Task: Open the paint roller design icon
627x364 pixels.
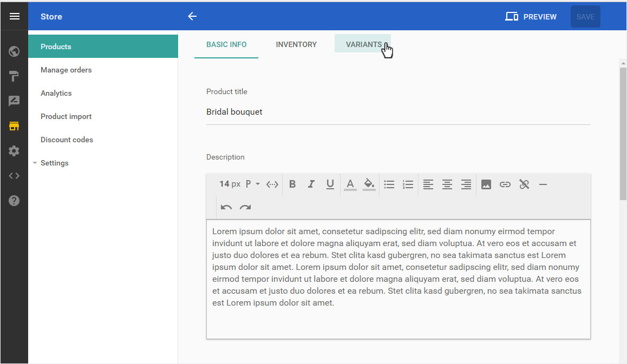Action: [14, 76]
